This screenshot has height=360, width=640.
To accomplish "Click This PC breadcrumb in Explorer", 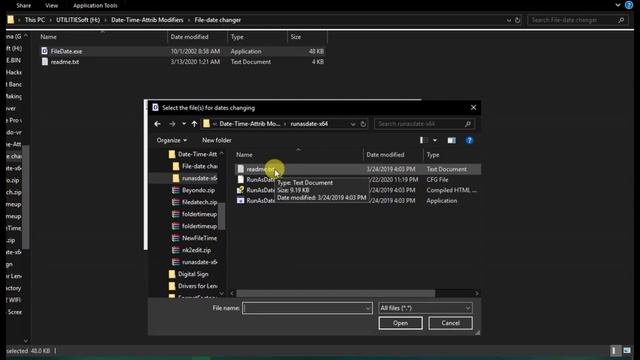I will [35, 20].
